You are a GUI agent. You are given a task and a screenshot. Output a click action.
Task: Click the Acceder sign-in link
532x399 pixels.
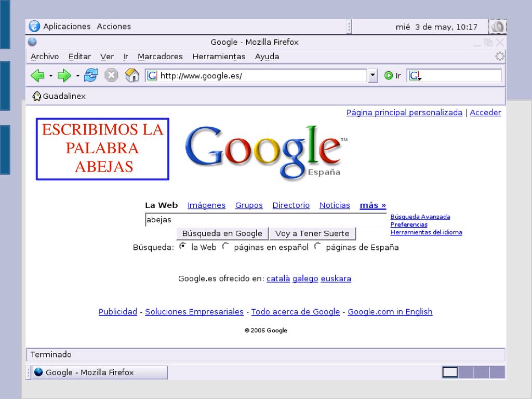point(485,113)
